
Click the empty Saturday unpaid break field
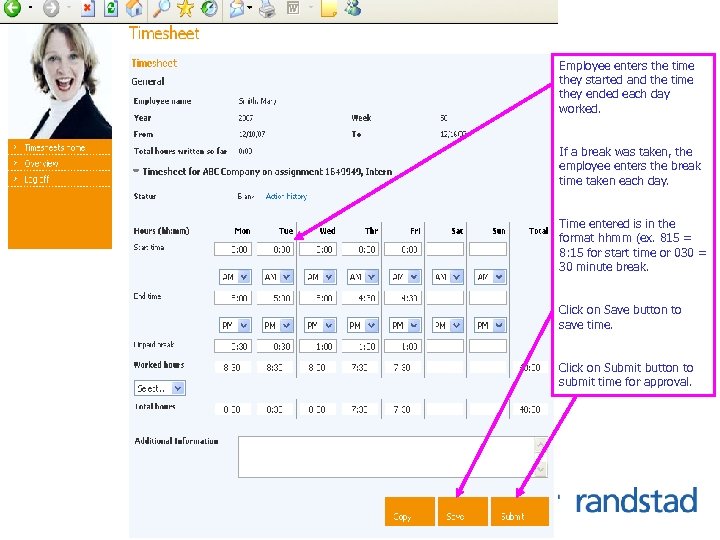click(445, 346)
